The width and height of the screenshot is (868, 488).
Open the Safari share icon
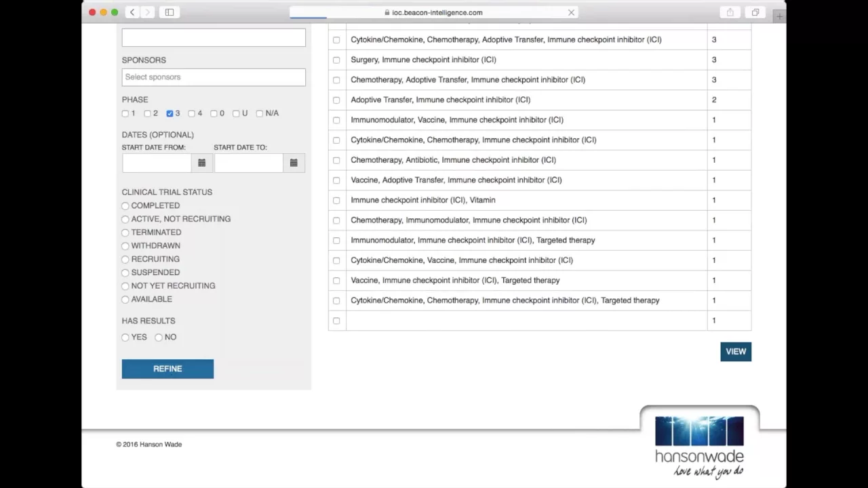[730, 12]
